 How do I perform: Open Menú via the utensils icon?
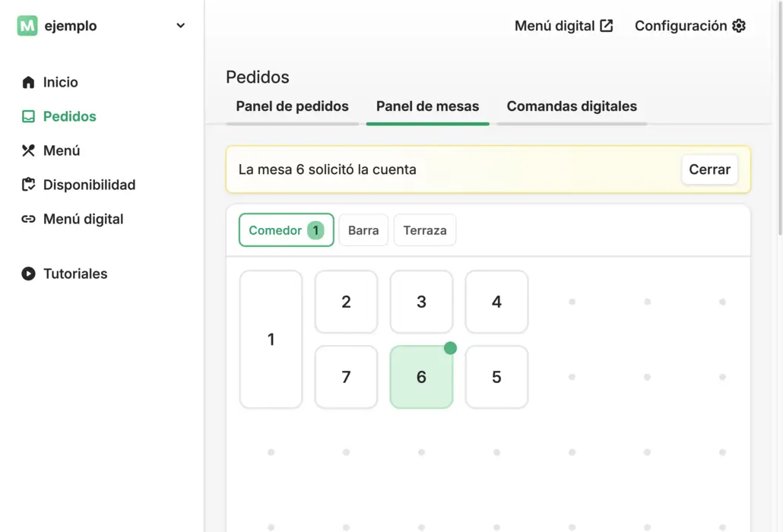29,150
